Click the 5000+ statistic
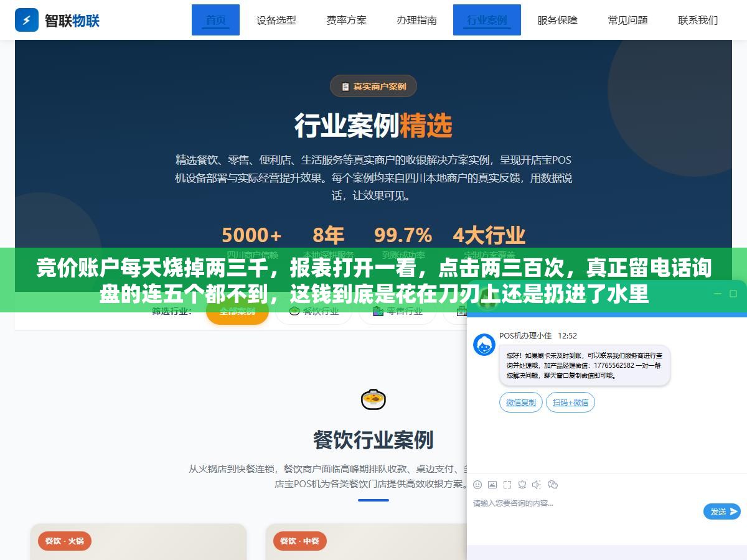 tap(252, 235)
